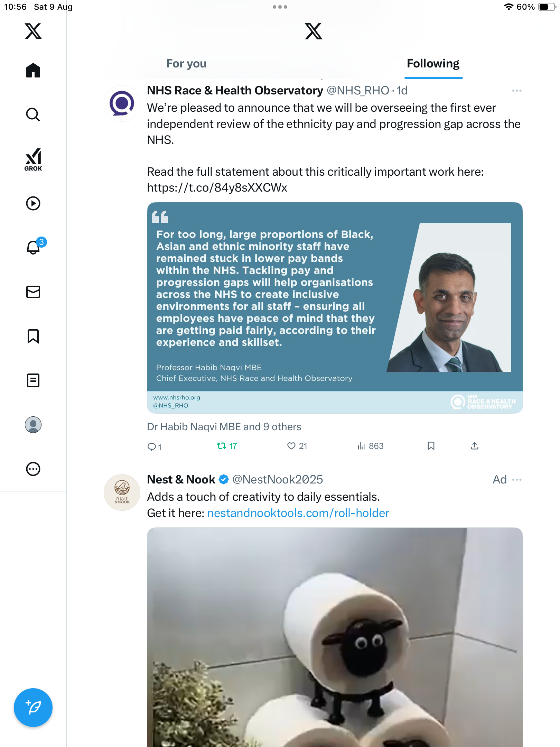Open the Professor Habib Naqvi quote image
This screenshot has height=747, width=560.
pos(335,308)
